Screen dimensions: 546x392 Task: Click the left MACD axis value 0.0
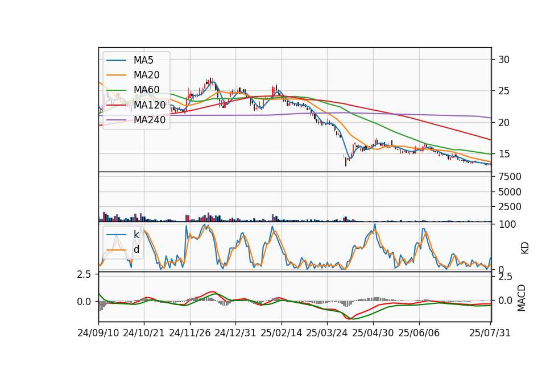(84, 302)
